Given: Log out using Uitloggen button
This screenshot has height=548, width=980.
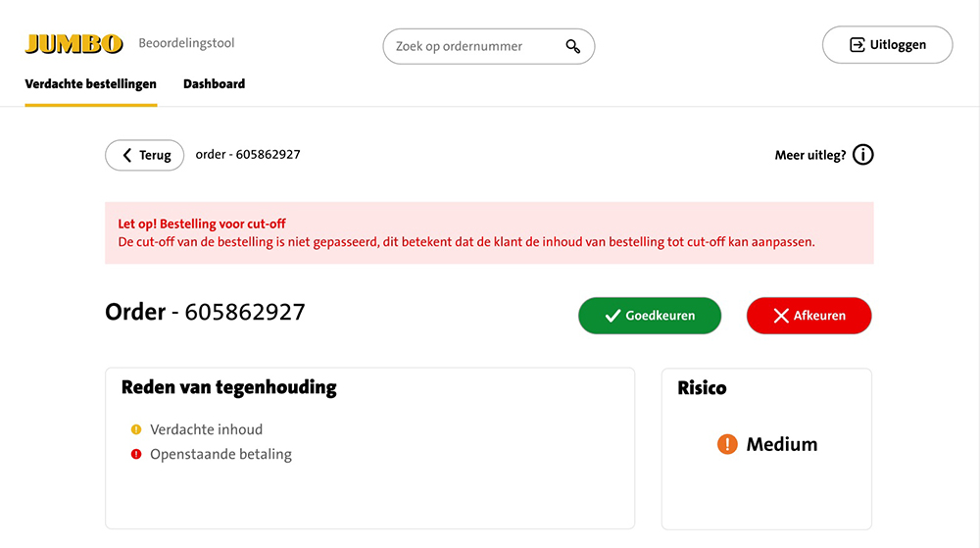Looking at the screenshot, I should [887, 45].
